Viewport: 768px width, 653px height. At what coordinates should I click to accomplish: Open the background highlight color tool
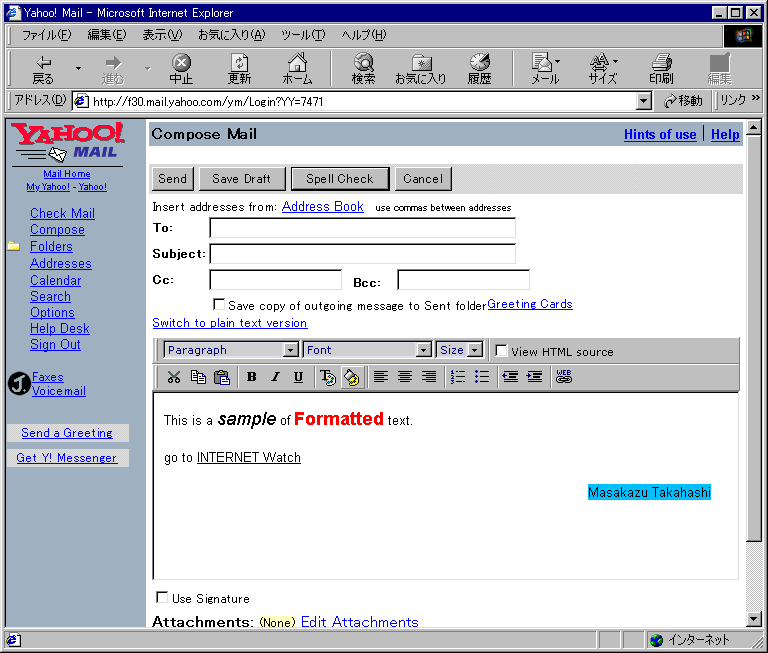pos(352,377)
